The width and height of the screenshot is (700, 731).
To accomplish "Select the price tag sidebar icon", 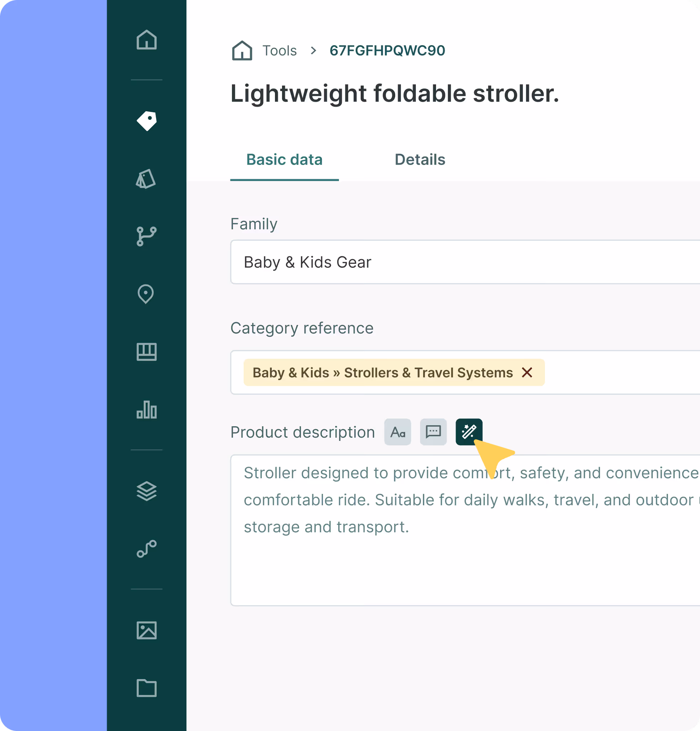I will (146, 121).
